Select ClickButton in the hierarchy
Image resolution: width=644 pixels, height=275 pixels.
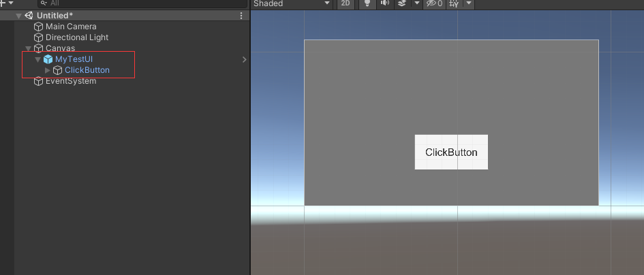pyautogui.click(x=87, y=70)
